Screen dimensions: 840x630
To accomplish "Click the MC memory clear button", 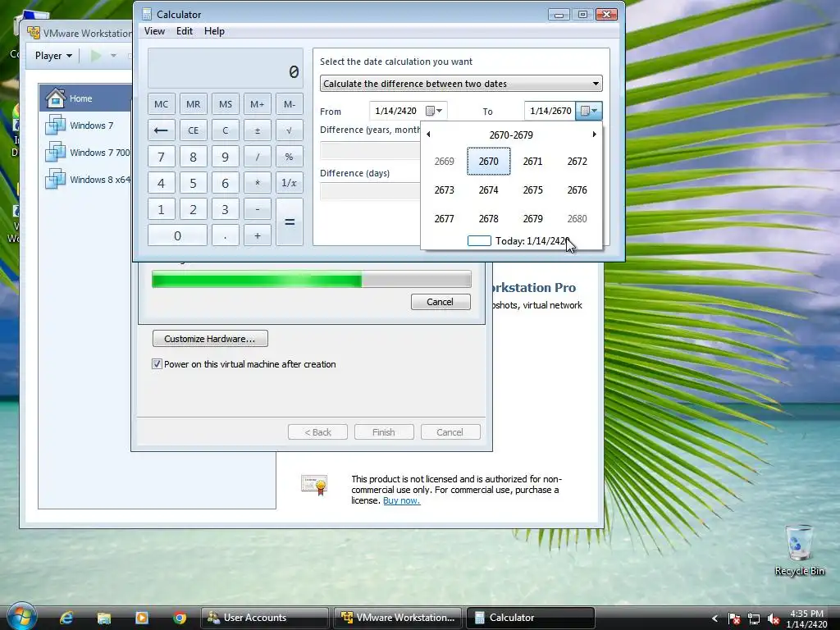I will pos(161,104).
